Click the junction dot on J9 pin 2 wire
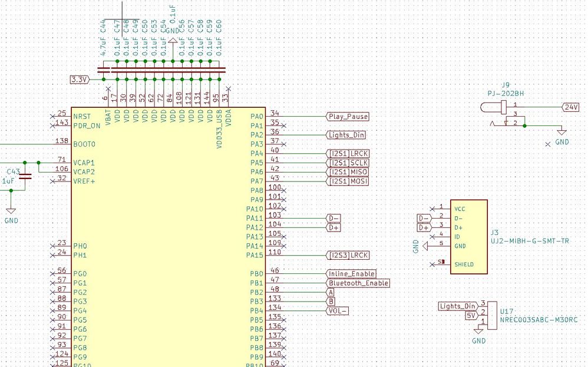The width and height of the screenshot is (588, 367). tap(524, 126)
